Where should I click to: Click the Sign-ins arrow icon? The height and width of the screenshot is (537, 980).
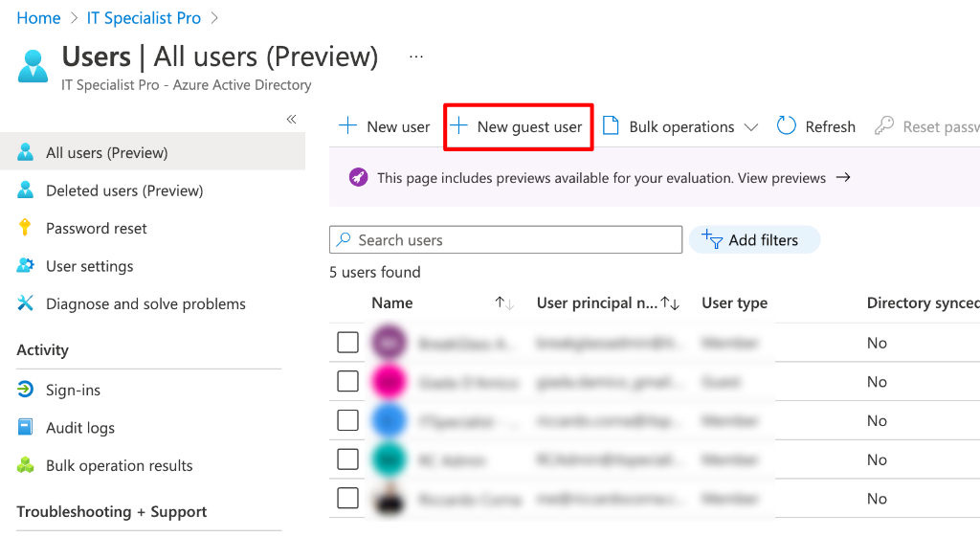[x=25, y=389]
